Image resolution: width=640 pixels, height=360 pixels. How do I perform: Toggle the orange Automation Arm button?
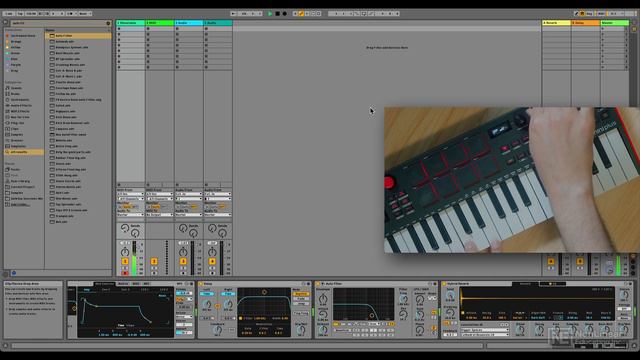(x=301, y=13)
